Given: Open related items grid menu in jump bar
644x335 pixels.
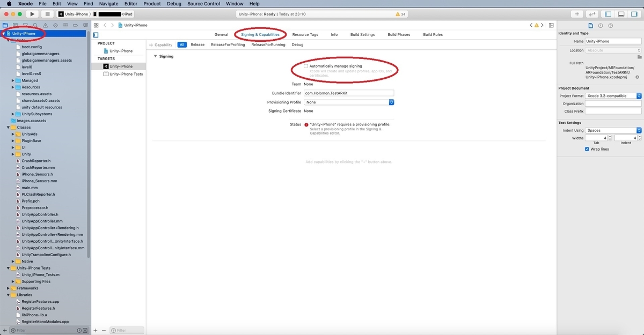Looking at the screenshot, I should (x=96, y=25).
